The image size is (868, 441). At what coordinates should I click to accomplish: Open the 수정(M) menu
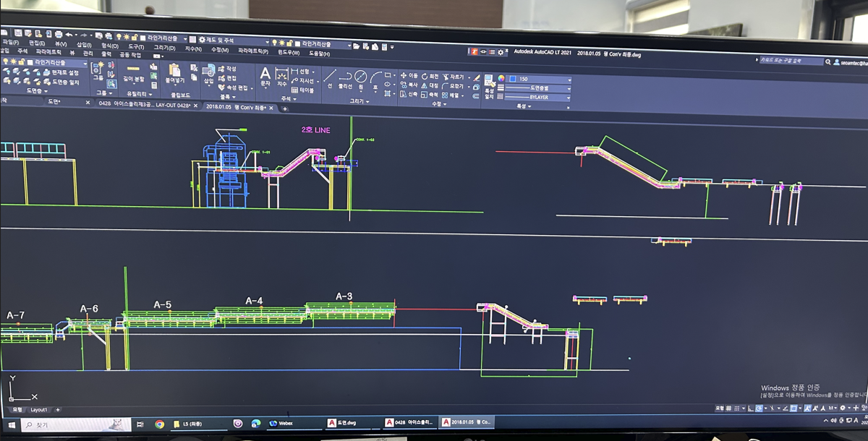pos(220,49)
